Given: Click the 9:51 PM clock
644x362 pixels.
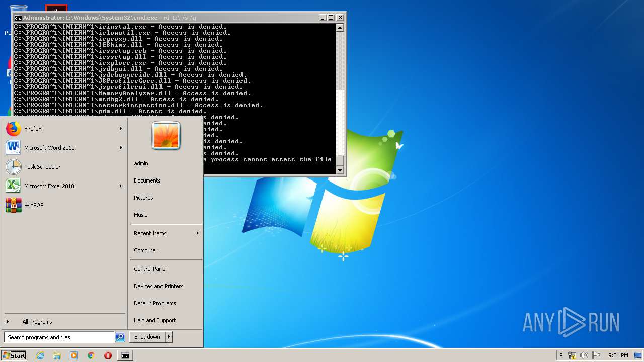Looking at the screenshot, I should coord(618,355).
